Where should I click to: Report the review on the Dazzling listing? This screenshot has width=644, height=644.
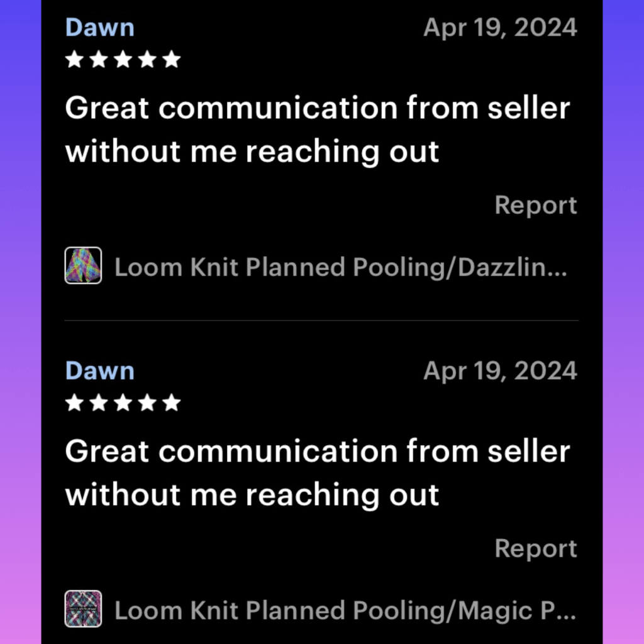click(x=535, y=205)
